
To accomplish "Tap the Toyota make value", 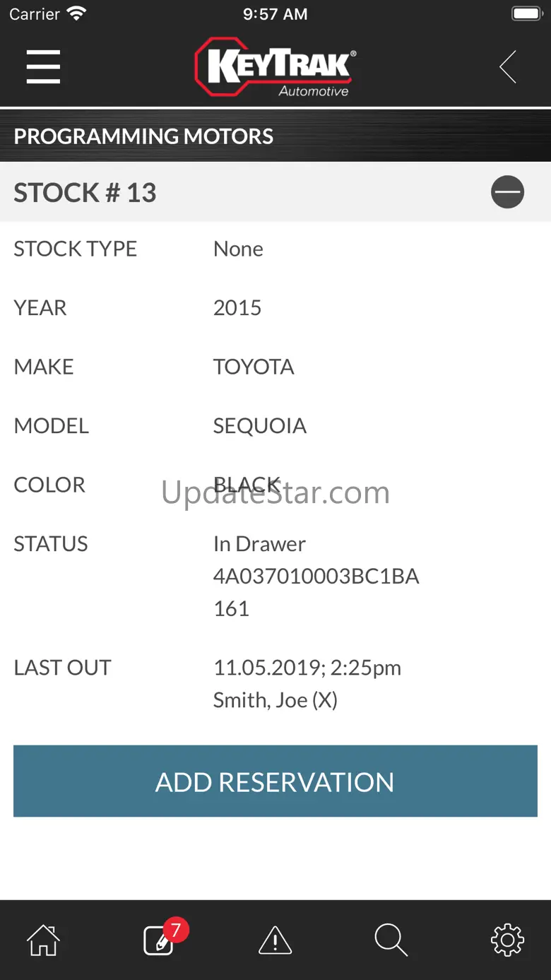I will [x=254, y=367].
